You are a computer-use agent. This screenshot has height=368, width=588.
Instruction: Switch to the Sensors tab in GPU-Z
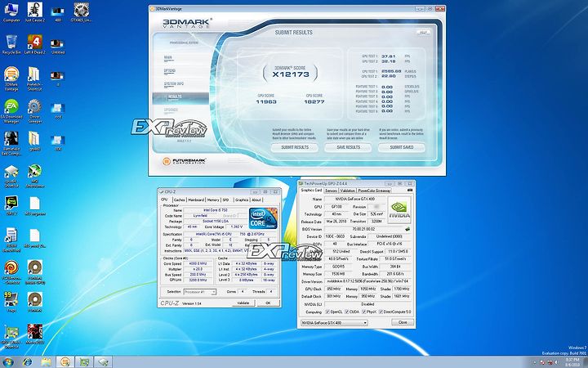pyautogui.click(x=331, y=191)
